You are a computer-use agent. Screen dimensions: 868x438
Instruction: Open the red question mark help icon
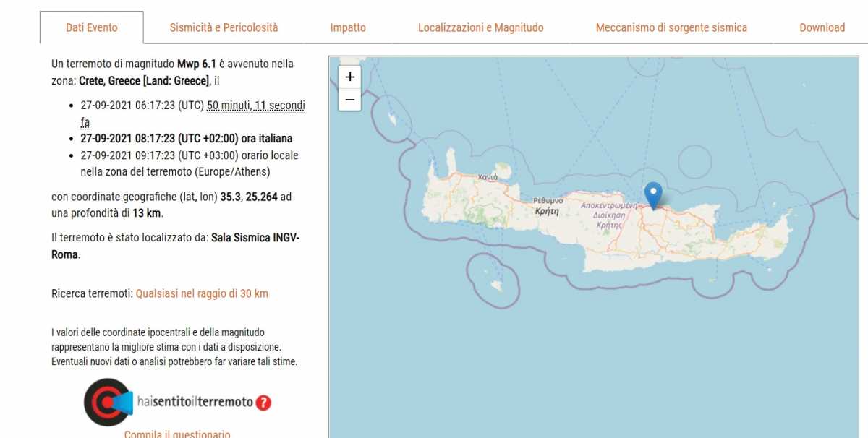pos(264,403)
